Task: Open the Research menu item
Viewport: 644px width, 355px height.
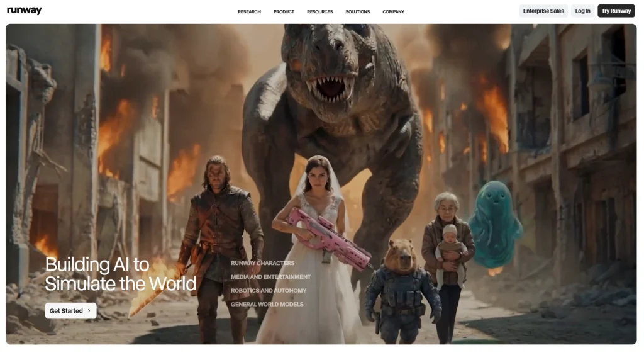Action: click(x=249, y=12)
